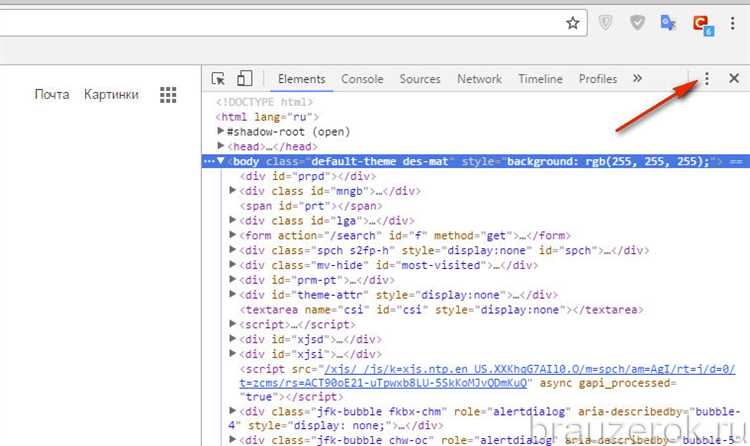Open the Почта link
The image size is (750, 446).
click(x=52, y=94)
